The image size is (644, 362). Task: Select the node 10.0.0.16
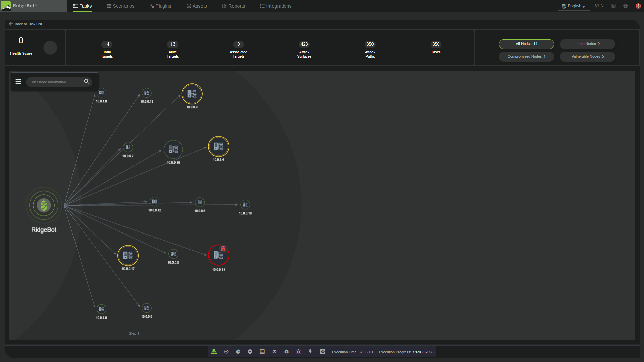click(173, 149)
